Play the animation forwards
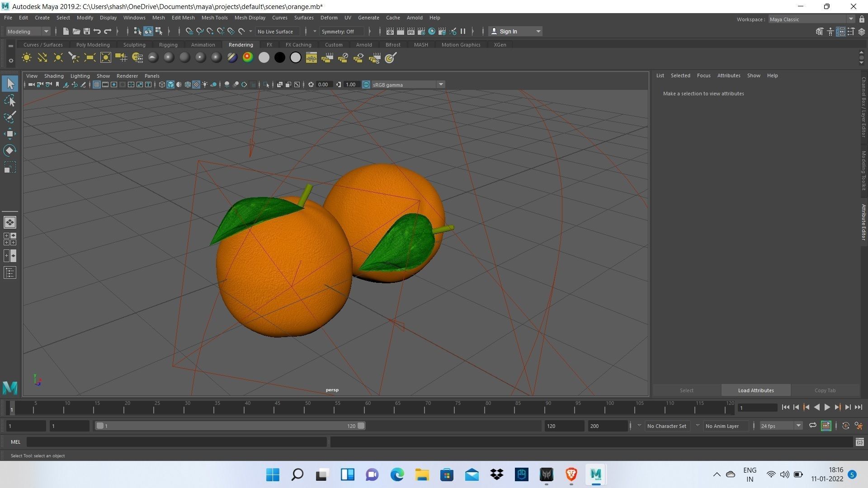Screen dimensions: 868x488 [x=827, y=407]
